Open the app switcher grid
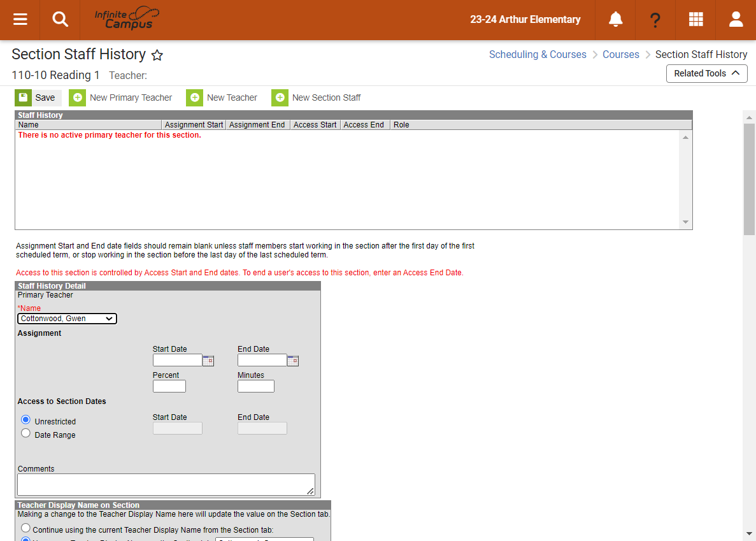This screenshot has height=541, width=756. click(695, 19)
